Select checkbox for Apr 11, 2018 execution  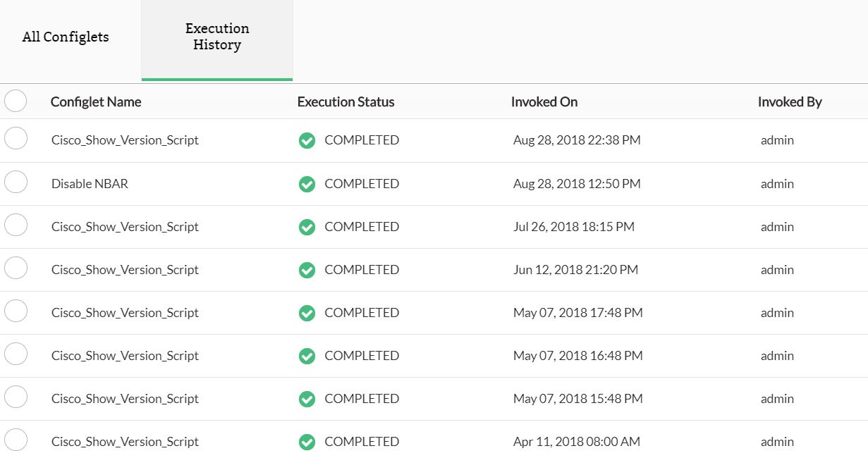(16, 440)
